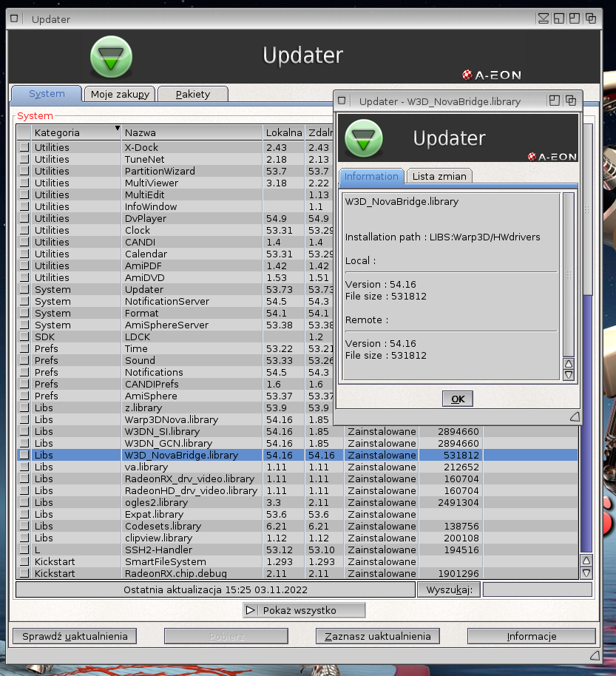The height and width of the screenshot is (676, 616).
Task: Select the clipview.library row
Action: pos(297,538)
